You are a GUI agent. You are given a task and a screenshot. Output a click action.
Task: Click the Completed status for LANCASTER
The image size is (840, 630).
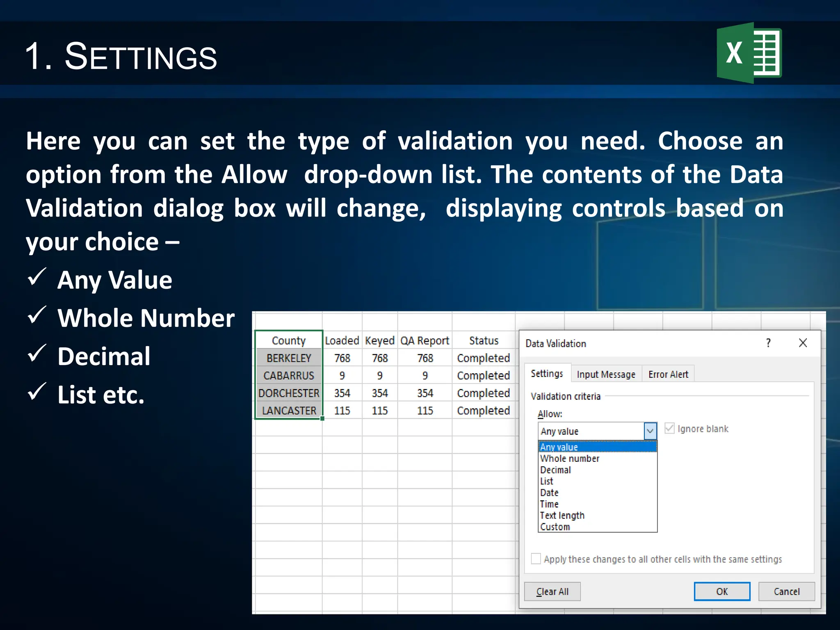484,410
